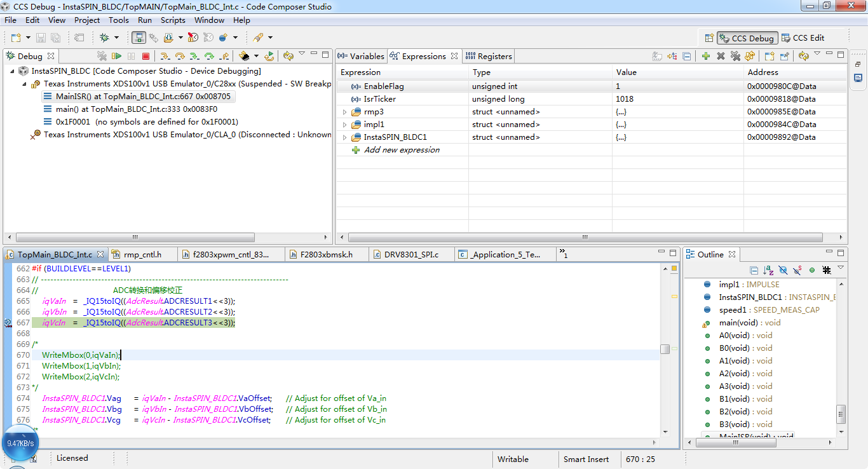Open the Scripts menu

coord(173,20)
